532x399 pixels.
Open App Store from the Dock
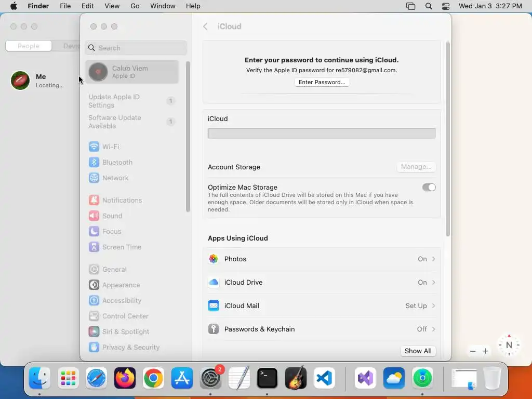coord(182,378)
